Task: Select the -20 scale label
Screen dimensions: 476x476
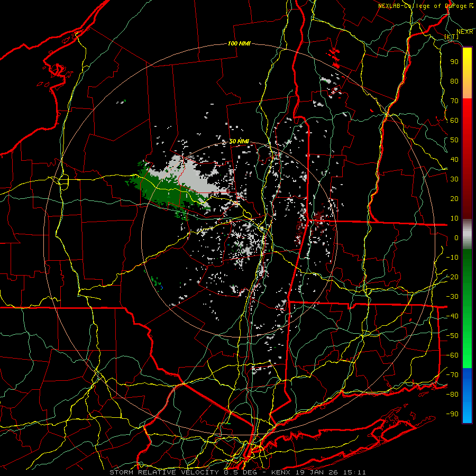Action: 452,277
